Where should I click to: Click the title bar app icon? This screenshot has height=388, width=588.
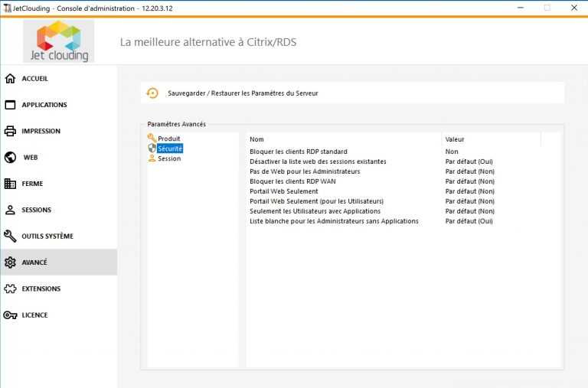coord(7,8)
